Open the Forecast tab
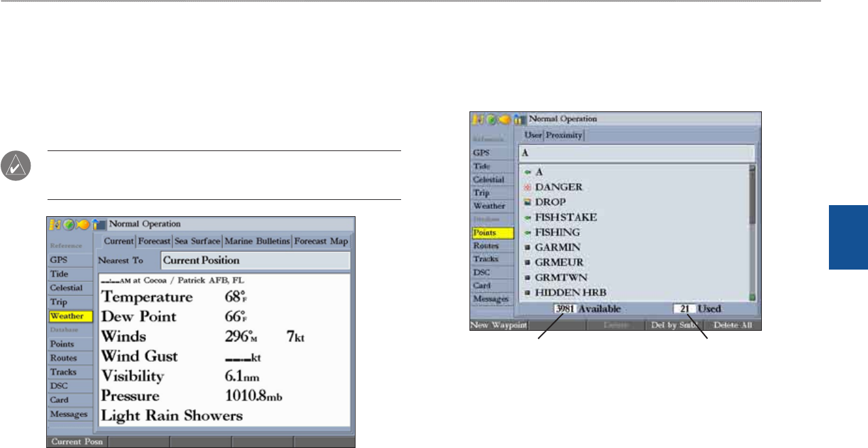Viewport: 868px width, 448px height. [x=154, y=242]
